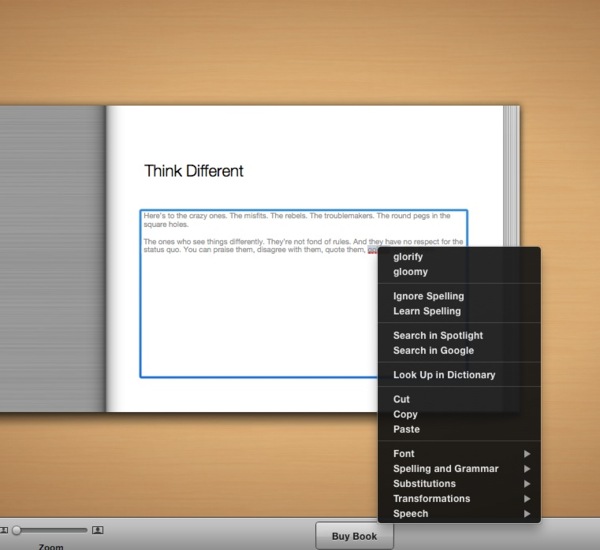This screenshot has height=550, width=600.
Task: Expand the Spelling and Grammar submenu
Action: pyautogui.click(x=459, y=469)
